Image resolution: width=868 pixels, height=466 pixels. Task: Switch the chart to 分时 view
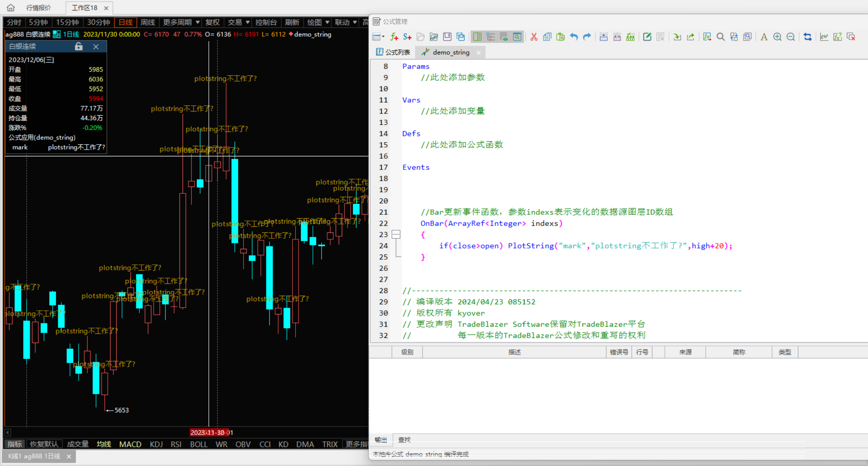pos(14,22)
